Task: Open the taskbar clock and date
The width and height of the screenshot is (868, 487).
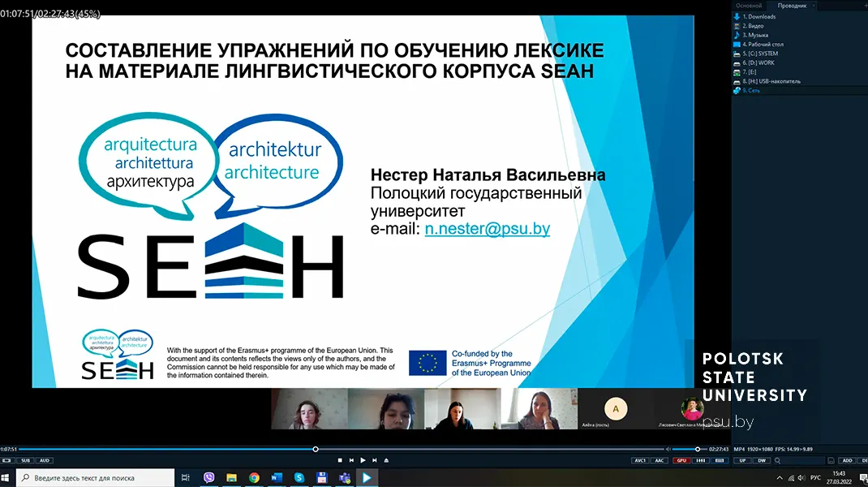Action: click(x=840, y=477)
